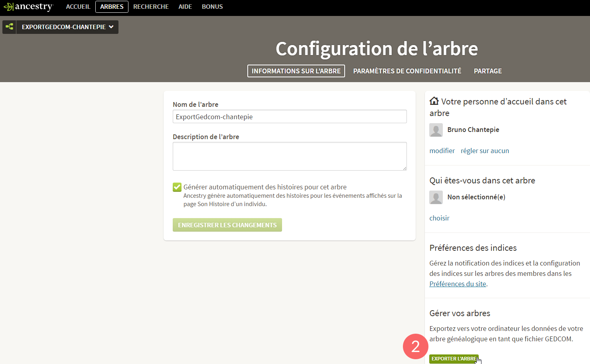Click the Ancestry logo
The width and height of the screenshot is (590, 364).
28,7
